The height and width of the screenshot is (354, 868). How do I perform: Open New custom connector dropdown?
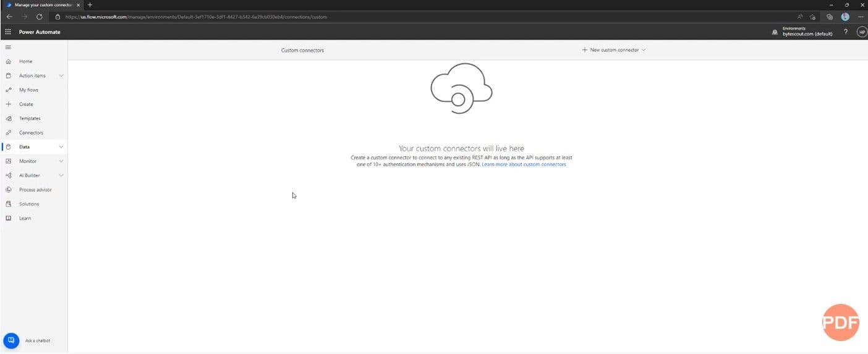pos(613,50)
